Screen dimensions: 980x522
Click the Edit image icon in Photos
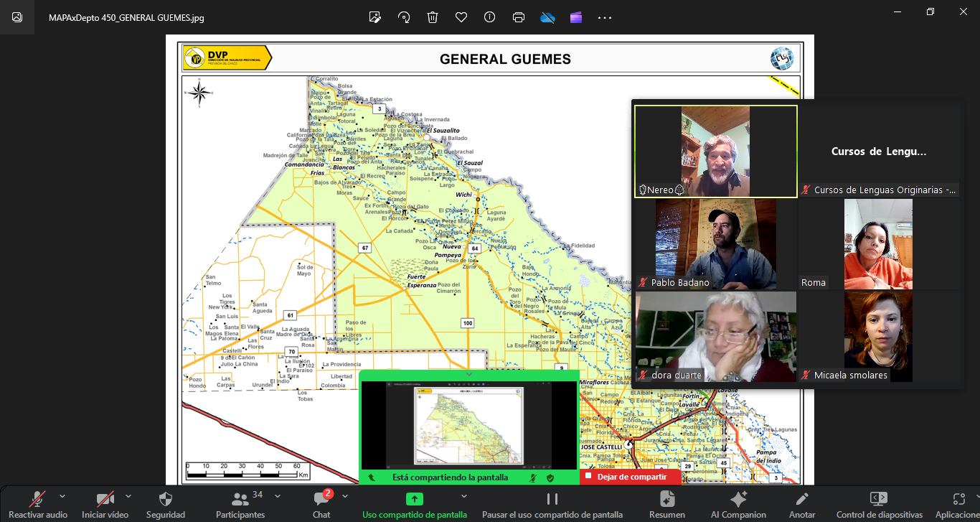[x=374, y=17]
